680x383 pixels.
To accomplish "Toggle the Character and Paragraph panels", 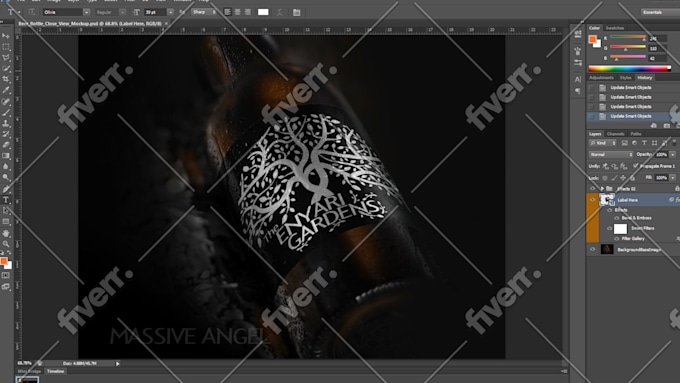I will [297, 12].
